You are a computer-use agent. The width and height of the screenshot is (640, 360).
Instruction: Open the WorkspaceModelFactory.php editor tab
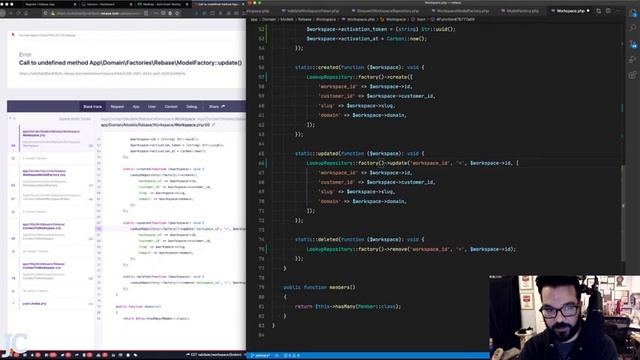coord(462,11)
